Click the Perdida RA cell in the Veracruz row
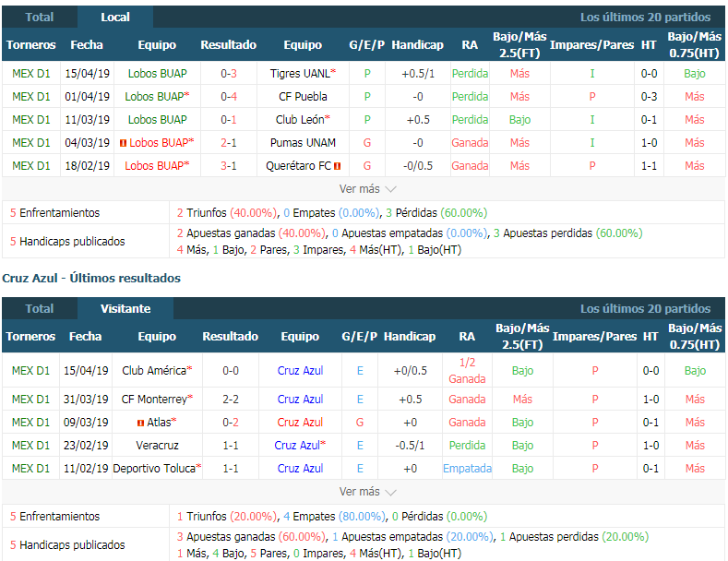 (467, 446)
